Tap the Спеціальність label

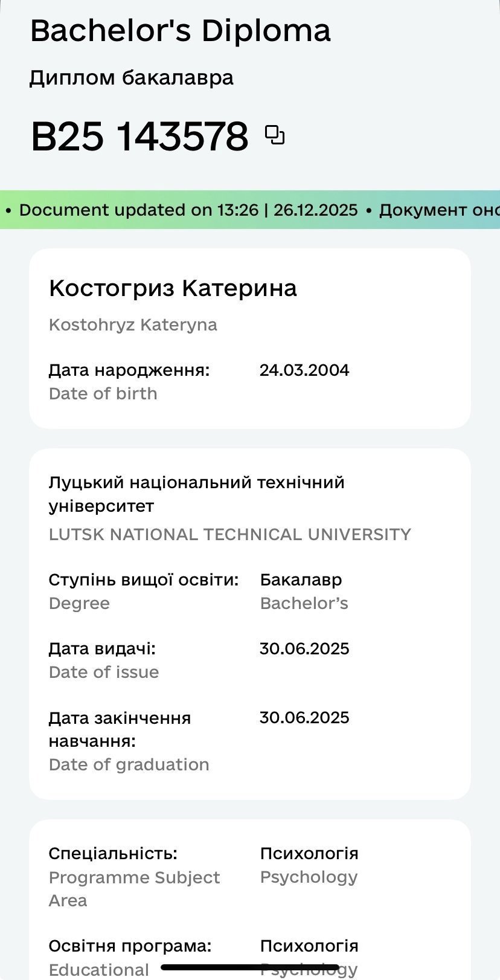(113, 854)
